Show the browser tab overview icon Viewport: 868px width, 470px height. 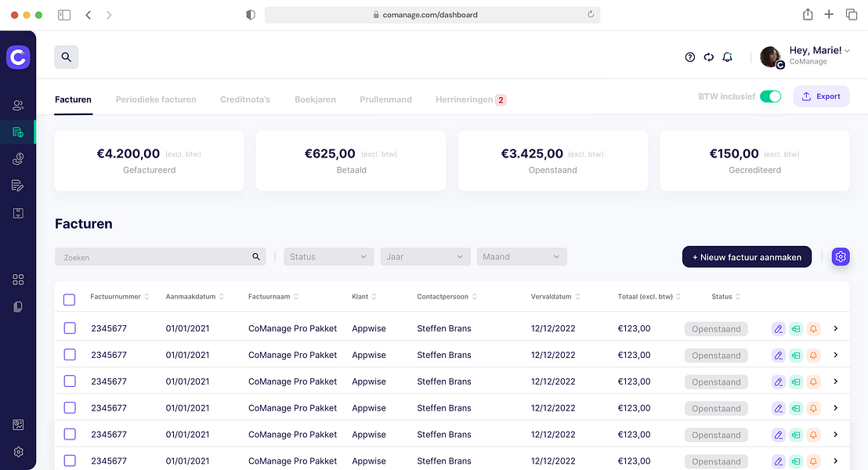[x=852, y=14]
